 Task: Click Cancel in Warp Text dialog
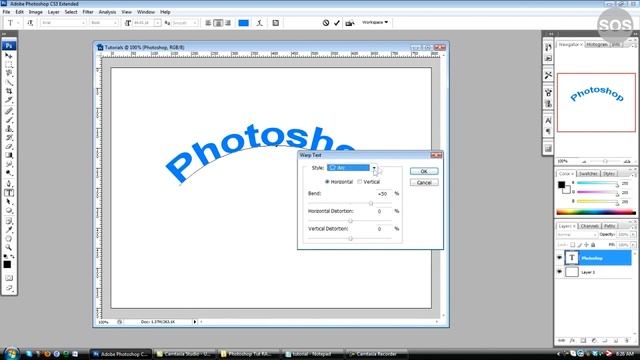pyautogui.click(x=424, y=182)
